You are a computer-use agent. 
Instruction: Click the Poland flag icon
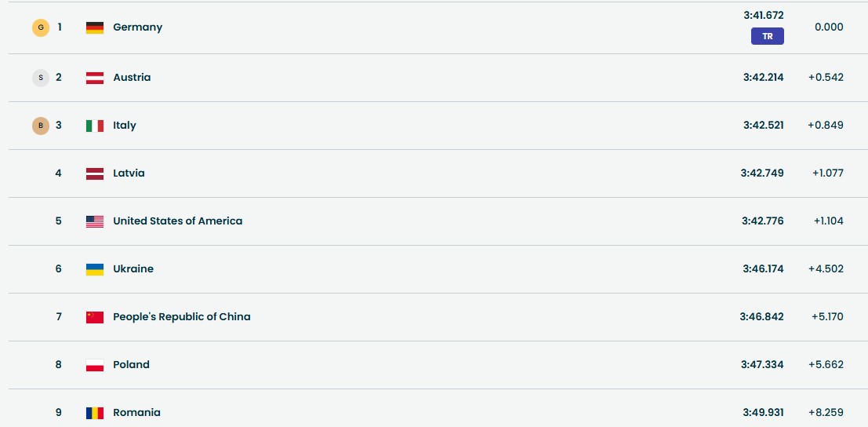pyautogui.click(x=95, y=365)
